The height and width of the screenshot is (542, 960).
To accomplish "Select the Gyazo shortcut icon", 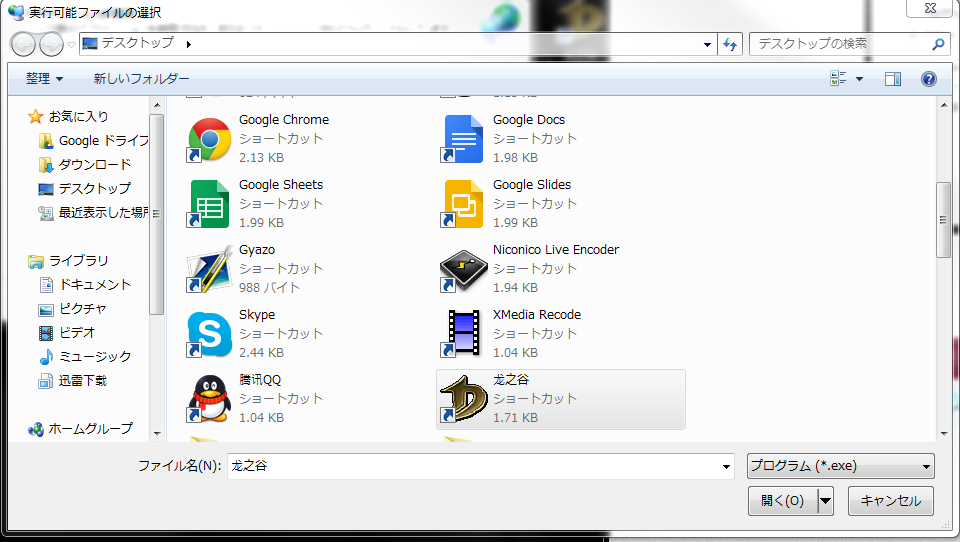I will [x=209, y=269].
